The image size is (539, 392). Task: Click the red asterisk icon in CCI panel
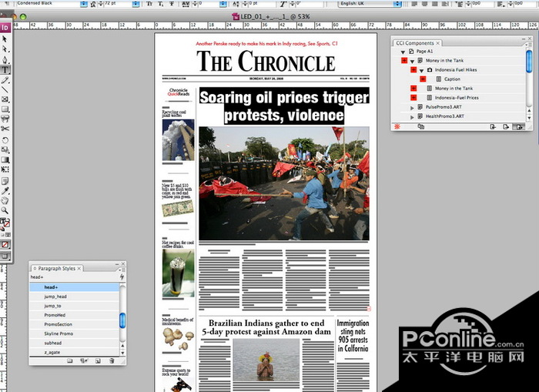[x=397, y=126]
